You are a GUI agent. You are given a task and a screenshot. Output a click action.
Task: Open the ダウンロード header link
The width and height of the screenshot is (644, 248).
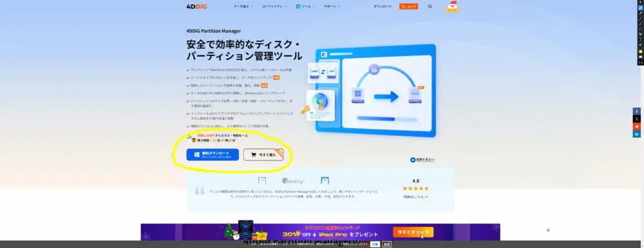point(383,6)
